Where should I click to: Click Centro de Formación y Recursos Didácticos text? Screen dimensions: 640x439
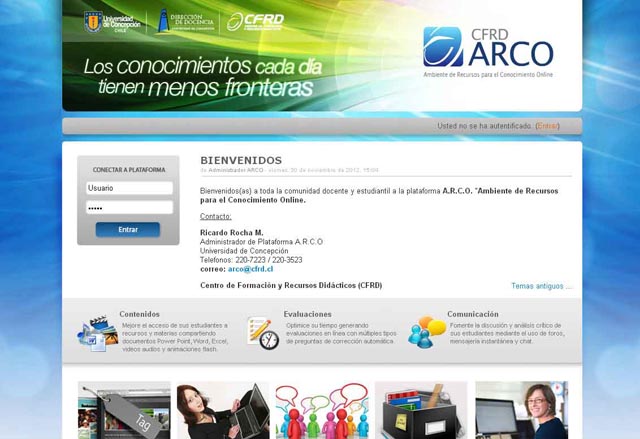pyautogui.click(x=291, y=285)
